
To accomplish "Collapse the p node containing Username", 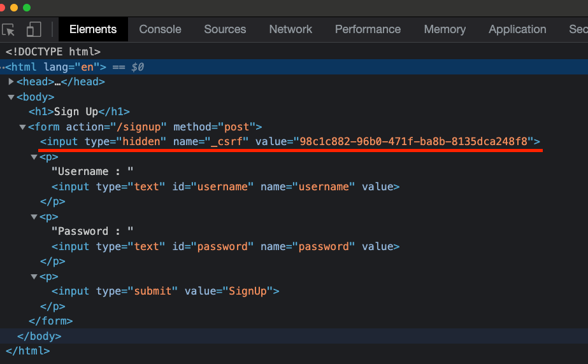I will (34, 157).
